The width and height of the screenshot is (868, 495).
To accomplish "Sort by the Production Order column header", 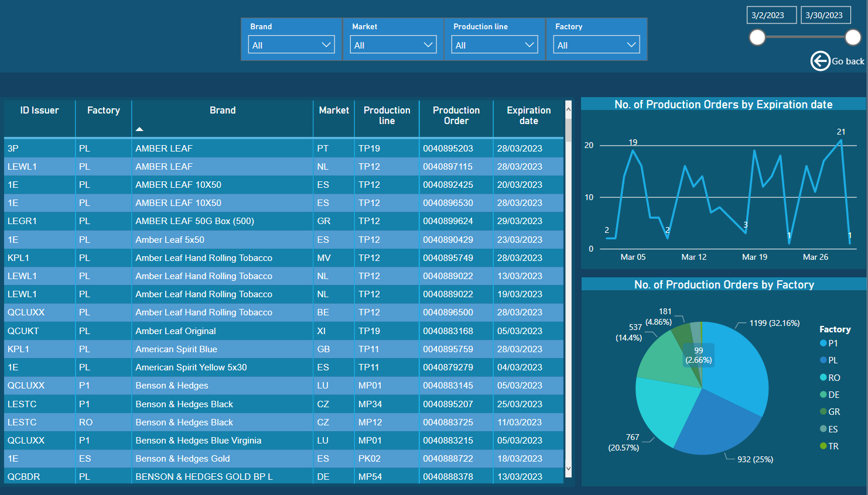I will [x=456, y=115].
